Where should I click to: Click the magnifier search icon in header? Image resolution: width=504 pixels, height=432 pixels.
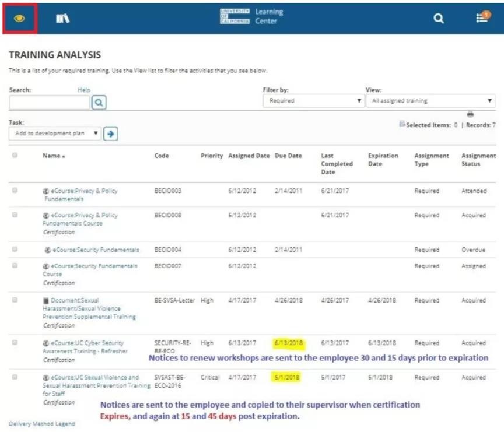pos(439,19)
